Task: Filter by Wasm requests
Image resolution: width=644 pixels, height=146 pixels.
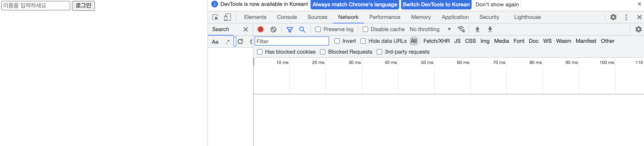Action: (563, 41)
